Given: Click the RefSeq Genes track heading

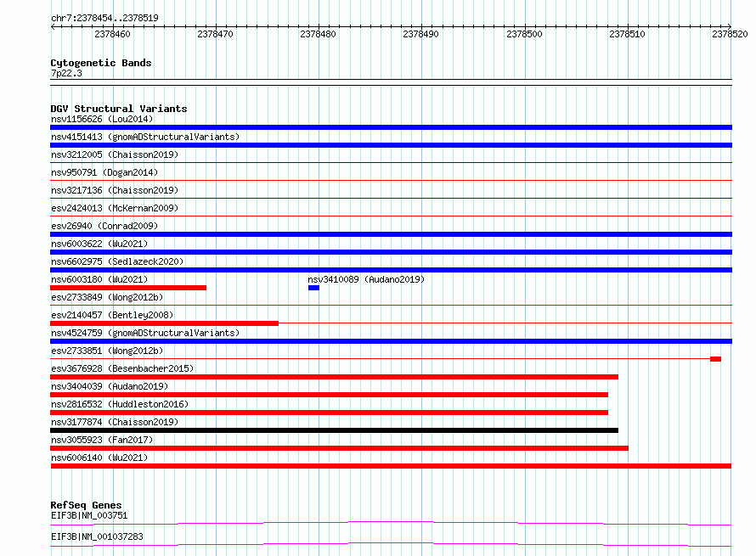Looking at the screenshot, I should (86, 505).
